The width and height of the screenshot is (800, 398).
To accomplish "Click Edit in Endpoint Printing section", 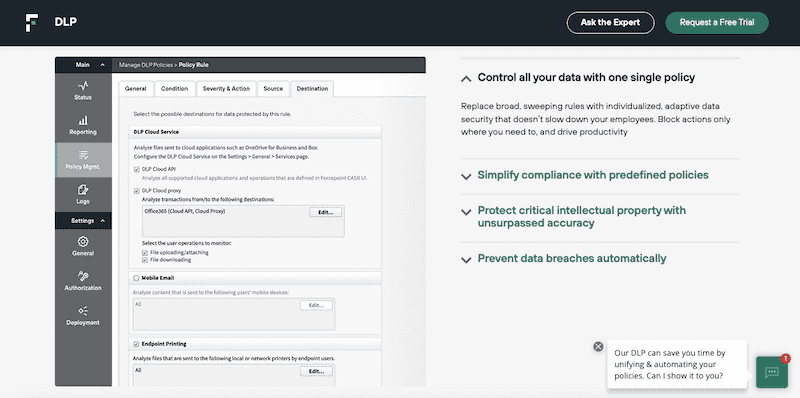I will click(x=316, y=371).
